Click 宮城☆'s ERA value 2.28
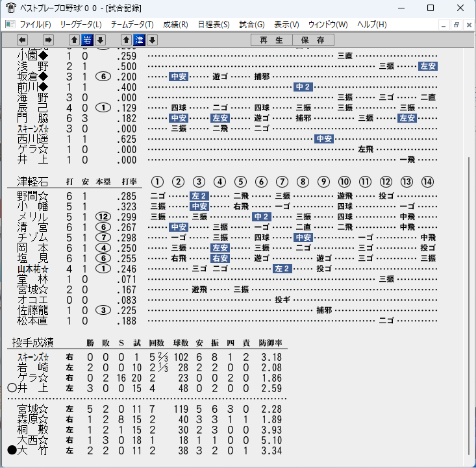Screen dimensions: 476x468 click(271, 409)
